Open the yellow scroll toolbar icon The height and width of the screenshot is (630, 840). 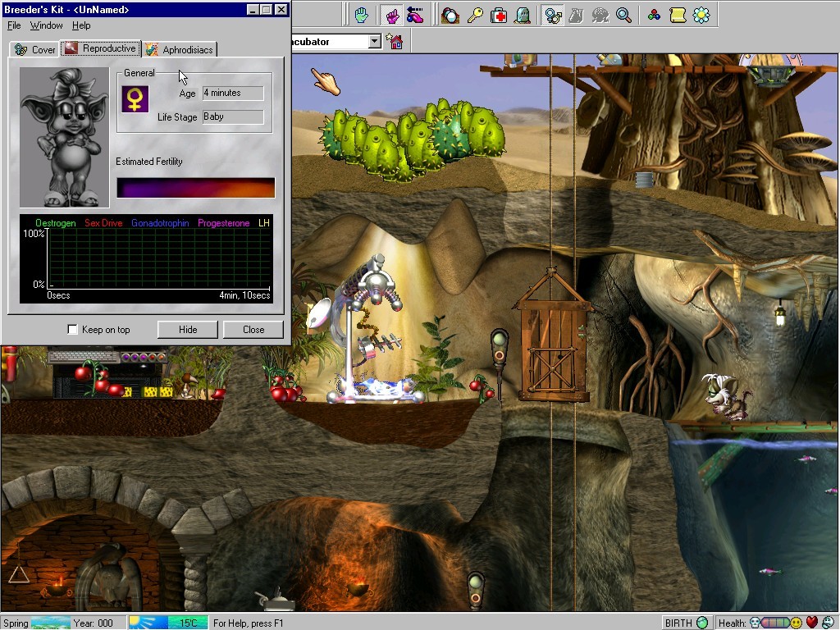(x=678, y=15)
